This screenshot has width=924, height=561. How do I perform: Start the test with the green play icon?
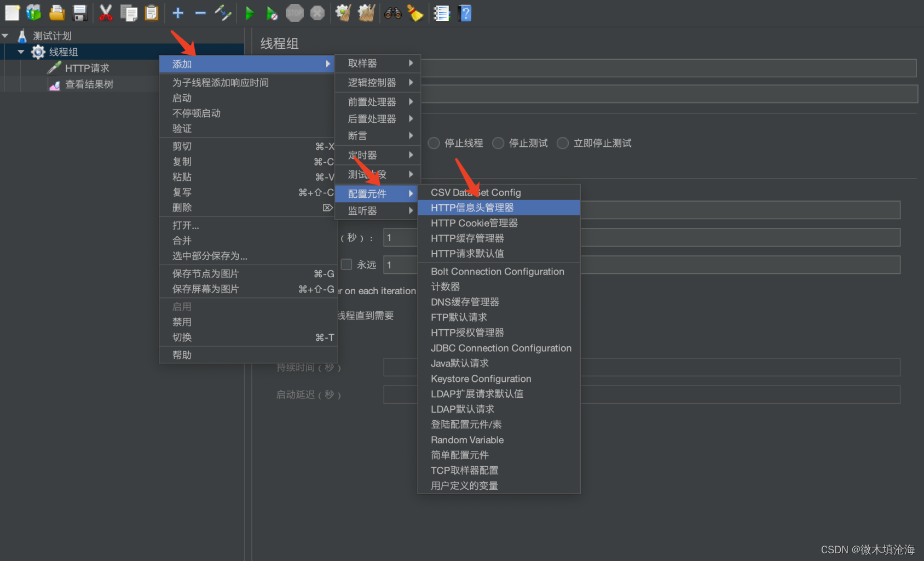250,13
